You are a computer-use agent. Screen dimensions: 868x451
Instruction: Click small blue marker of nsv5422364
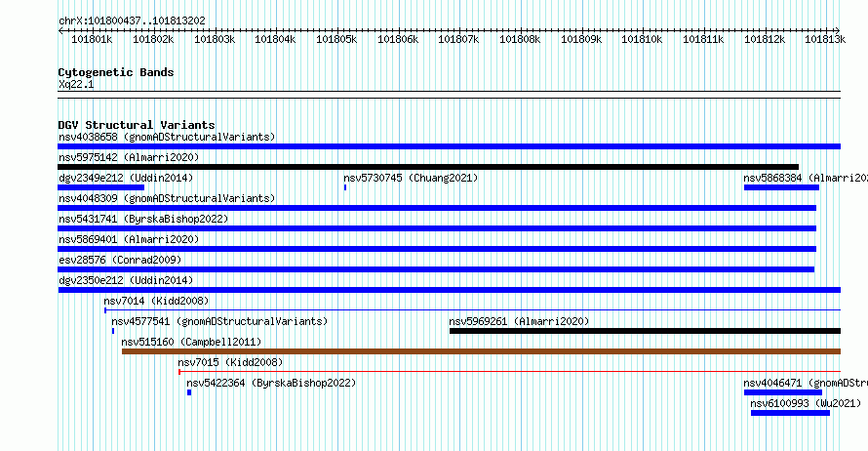(x=189, y=392)
